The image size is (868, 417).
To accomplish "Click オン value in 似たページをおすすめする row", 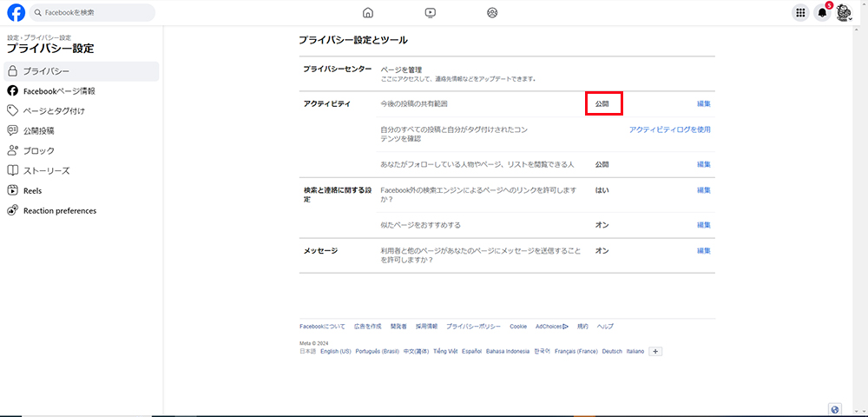I will point(602,225).
